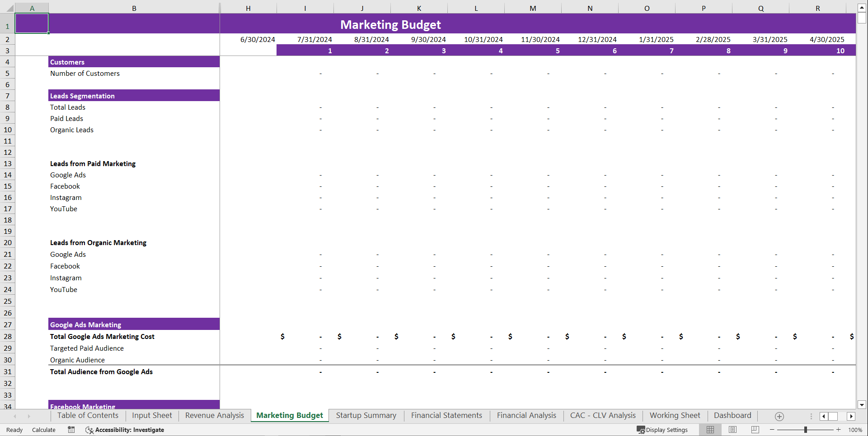Click Leads from Organic Marketing label

pos(98,242)
